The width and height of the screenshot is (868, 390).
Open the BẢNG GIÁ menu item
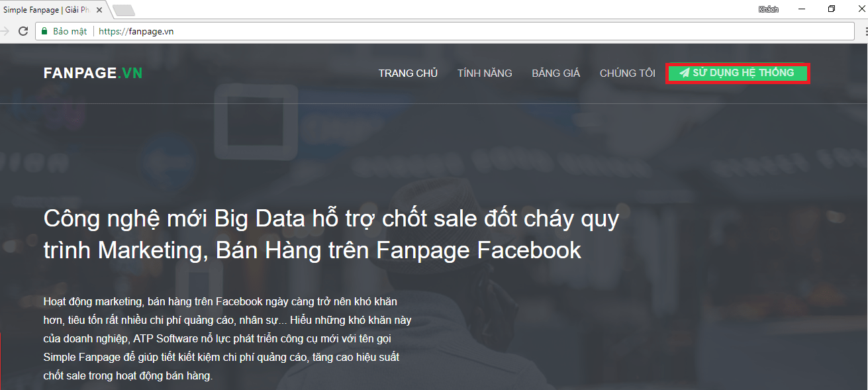pos(555,73)
